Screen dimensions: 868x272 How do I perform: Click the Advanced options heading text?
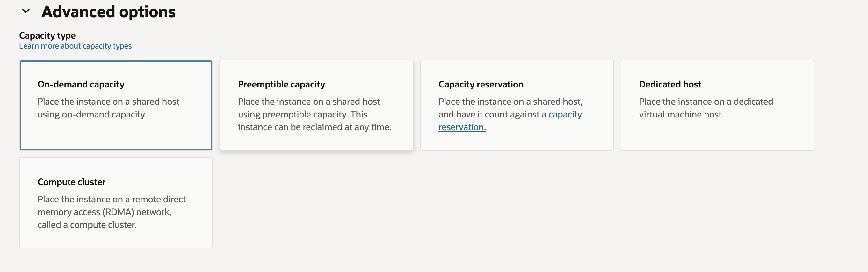pos(108,12)
